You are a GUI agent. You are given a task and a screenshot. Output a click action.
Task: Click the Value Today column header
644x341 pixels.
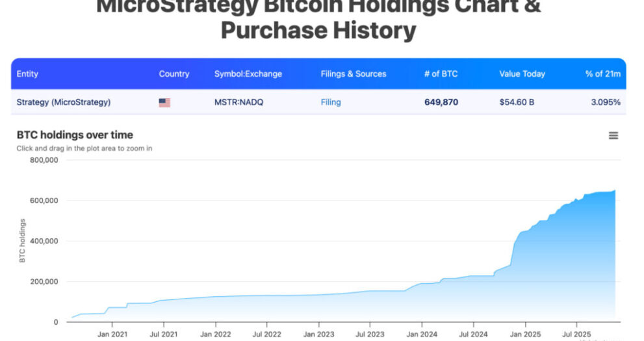[522, 74]
